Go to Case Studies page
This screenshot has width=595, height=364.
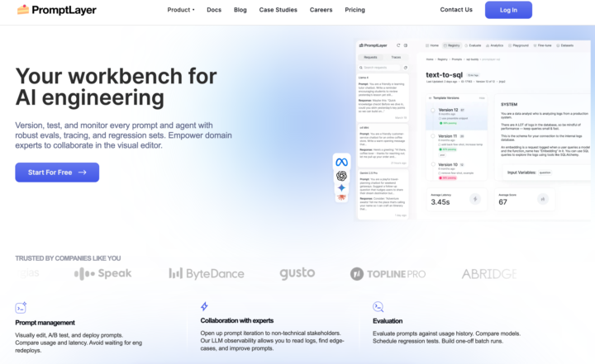click(278, 10)
